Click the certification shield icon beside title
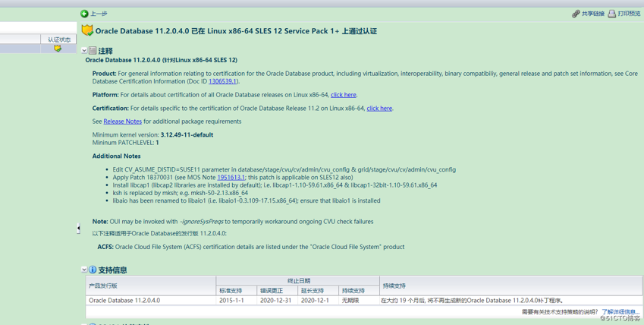This screenshot has height=325, width=644. [87, 30]
